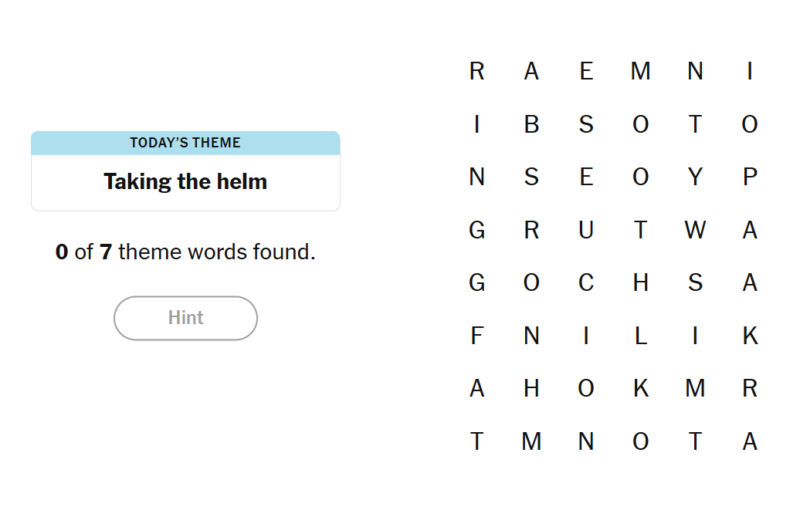Viewport: 800px width, 517px height.
Task: Select the letter M in the top row
Action: coord(641,71)
